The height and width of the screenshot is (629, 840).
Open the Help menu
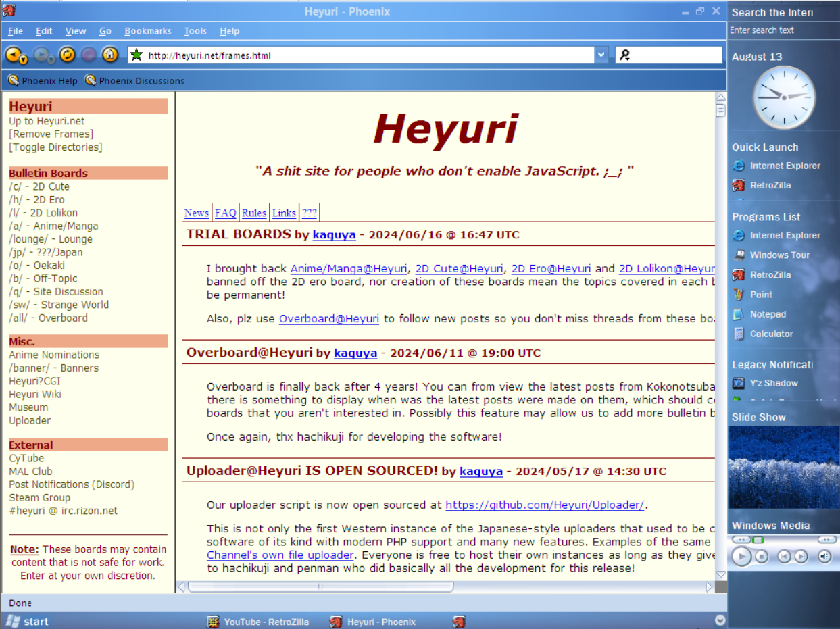click(230, 31)
